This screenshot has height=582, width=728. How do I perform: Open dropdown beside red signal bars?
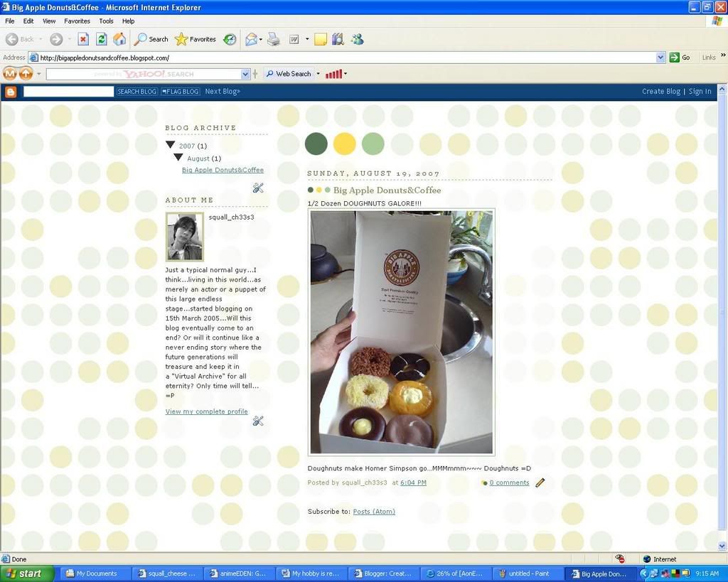pyautogui.click(x=346, y=74)
